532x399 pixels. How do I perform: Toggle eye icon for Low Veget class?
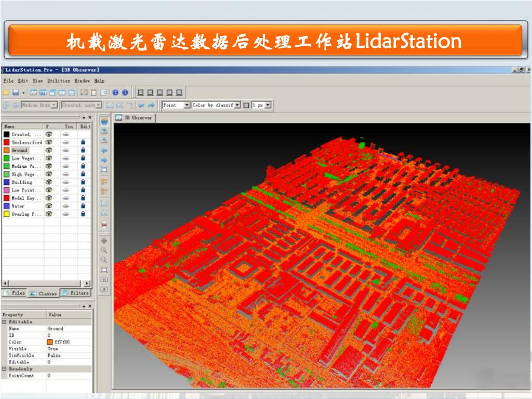point(49,158)
